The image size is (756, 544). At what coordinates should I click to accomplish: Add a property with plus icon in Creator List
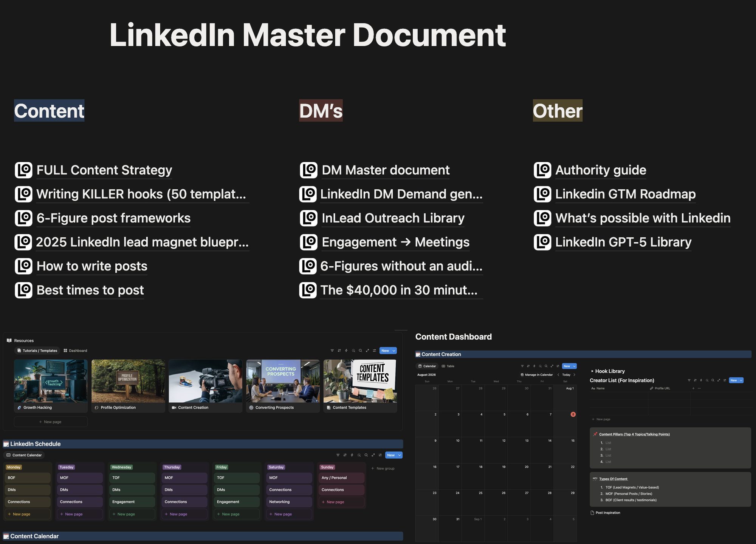[693, 388]
